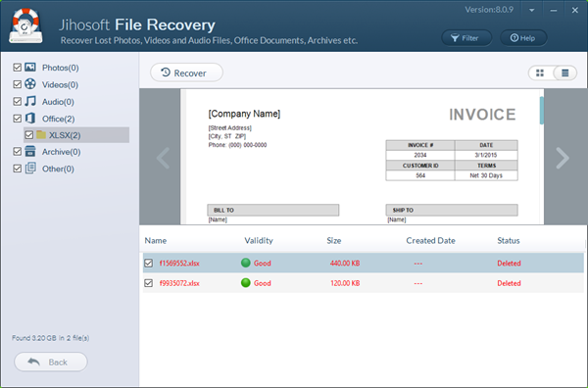This screenshot has width=588, height=388.
Task: Click the Found 3.20 GB status text
Action: click(51, 338)
